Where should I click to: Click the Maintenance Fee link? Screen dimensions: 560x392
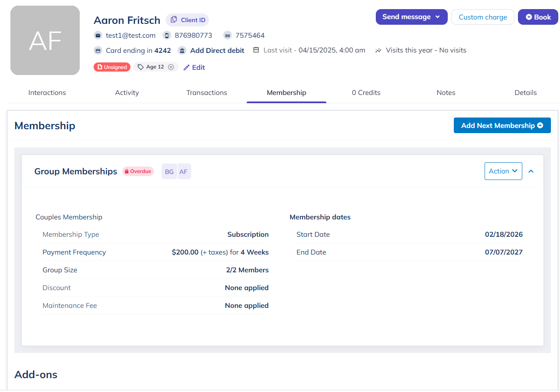pos(70,306)
